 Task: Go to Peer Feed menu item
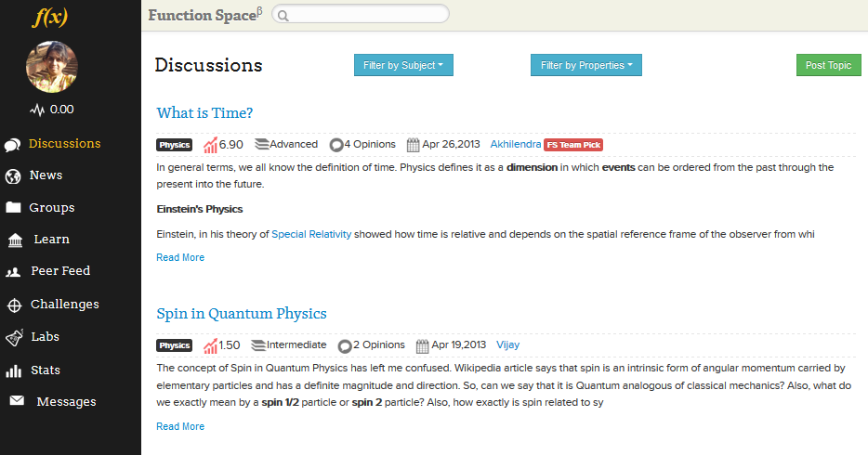(60, 271)
